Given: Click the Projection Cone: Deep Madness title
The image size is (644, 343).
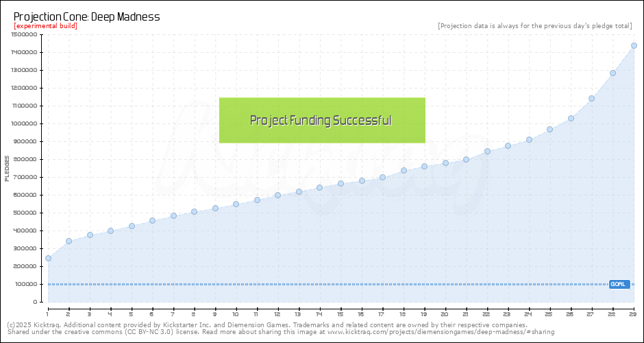Looking at the screenshot, I should point(86,16).
